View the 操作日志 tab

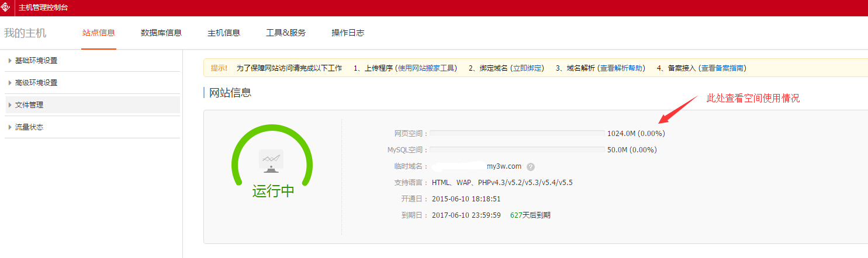348,33
